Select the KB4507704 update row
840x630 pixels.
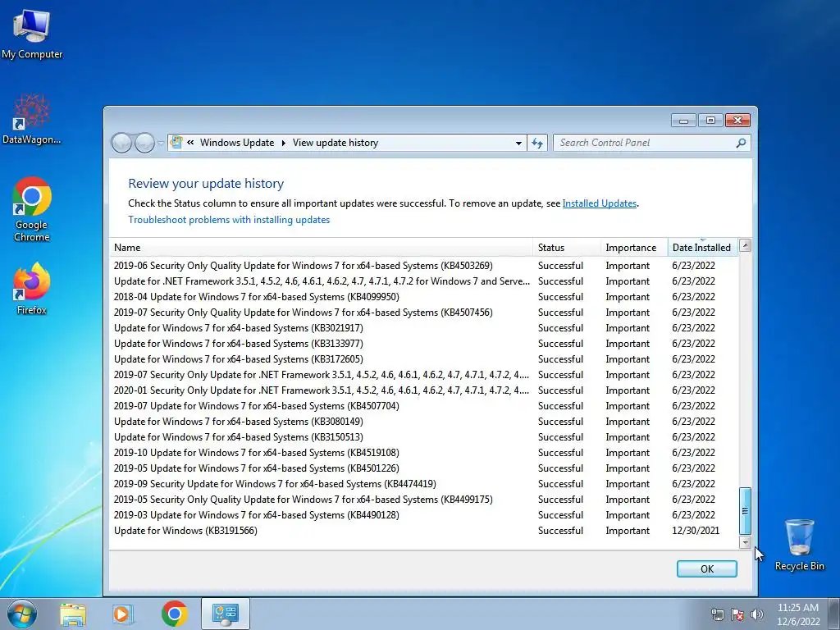click(423, 406)
